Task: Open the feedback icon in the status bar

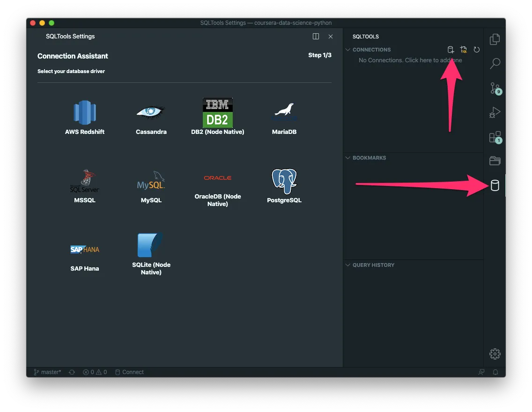Action: (481, 372)
